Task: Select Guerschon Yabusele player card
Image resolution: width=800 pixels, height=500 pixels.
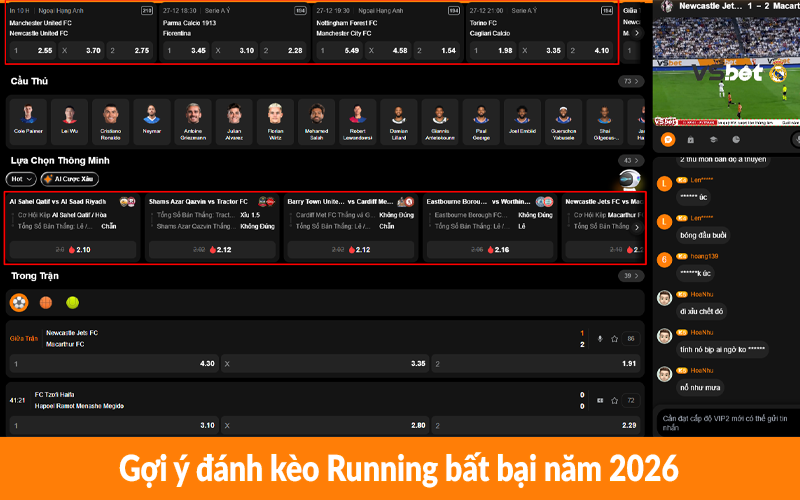Action: (x=563, y=121)
